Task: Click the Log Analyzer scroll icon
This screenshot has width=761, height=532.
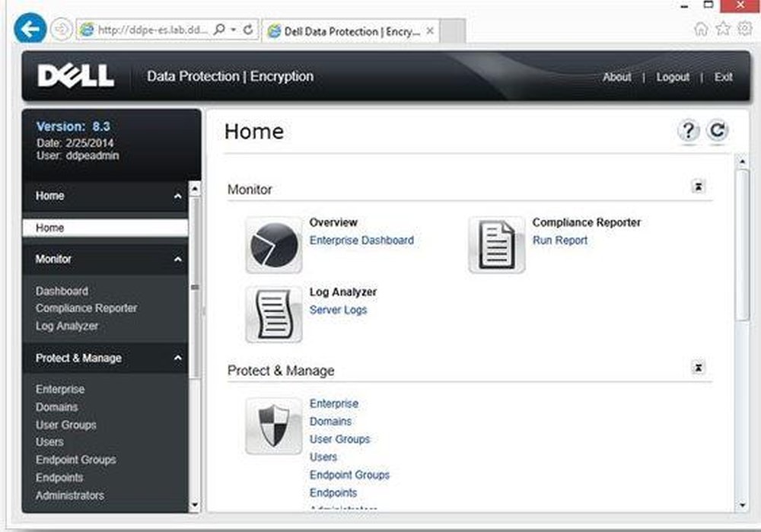Action: [x=274, y=314]
